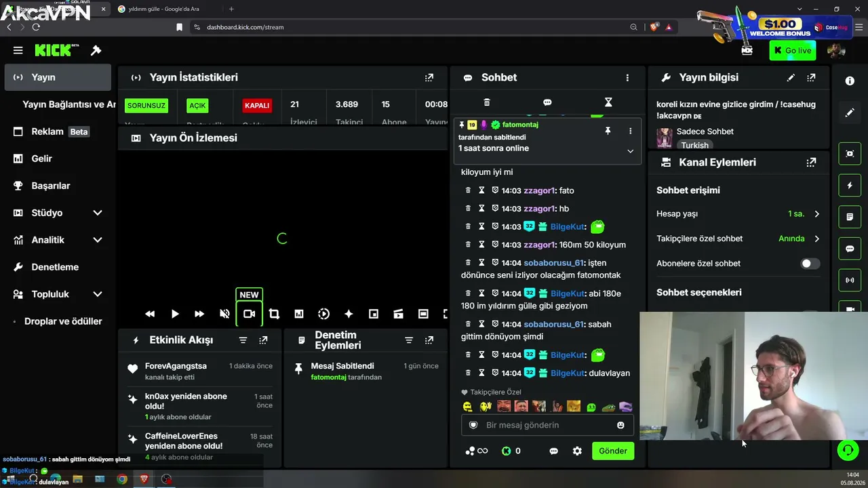Play the stream preview
Viewport: 868px width, 488px height.
point(175,314)
